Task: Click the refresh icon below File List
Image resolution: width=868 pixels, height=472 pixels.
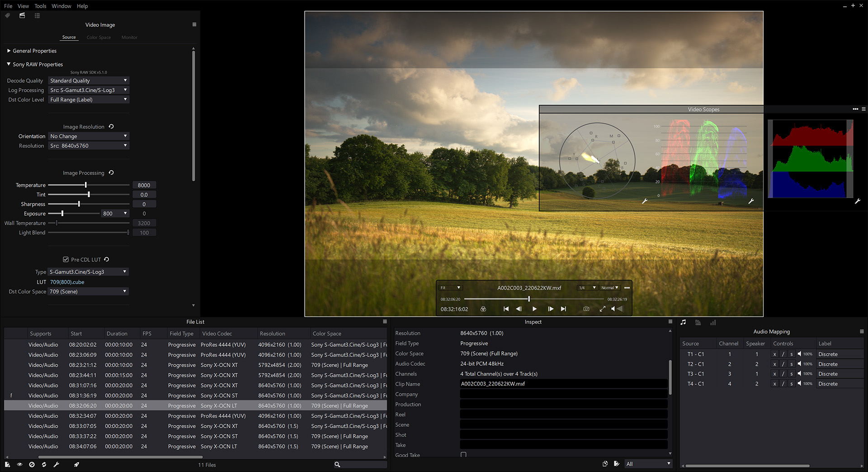Action: click(x=44, y=464)
